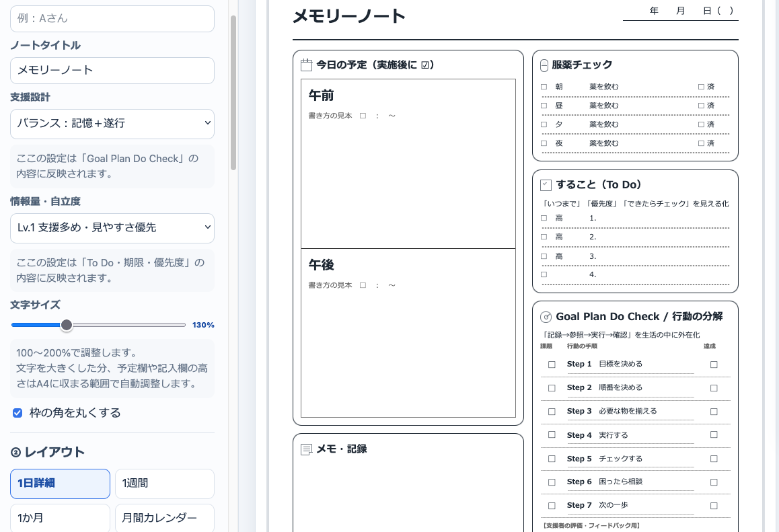Viewport: 779px width, 532px height.
Task: Select the 1週間 layout
Action: pyautogui.click(x=164, y=484)
